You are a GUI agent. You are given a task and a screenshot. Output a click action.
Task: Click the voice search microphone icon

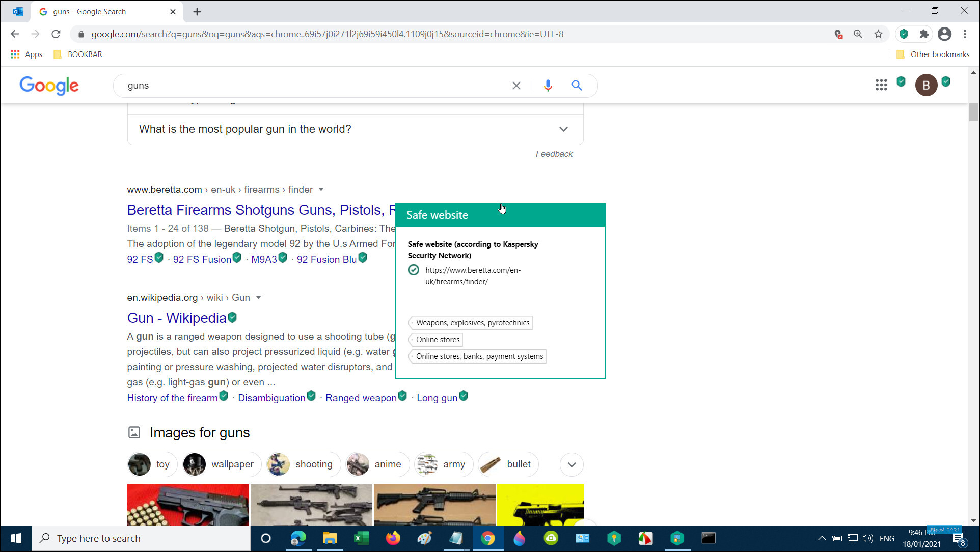point(548,86)
